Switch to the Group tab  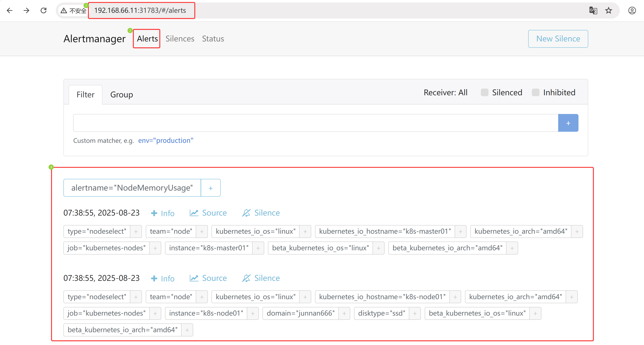(122, 95)
